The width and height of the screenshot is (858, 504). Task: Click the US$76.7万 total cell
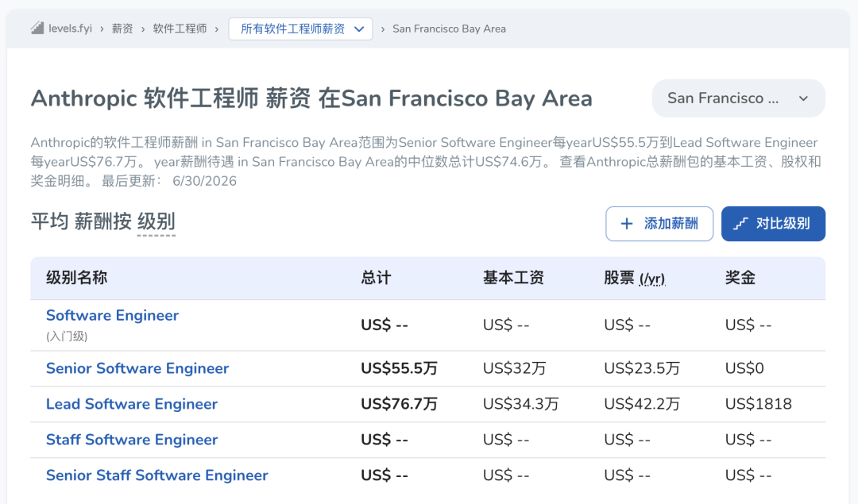click(x=399, y=404)
